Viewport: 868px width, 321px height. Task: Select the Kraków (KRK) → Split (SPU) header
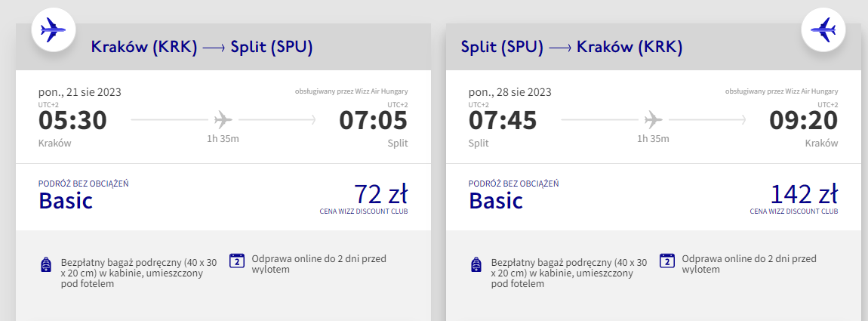tap(202, 48)
